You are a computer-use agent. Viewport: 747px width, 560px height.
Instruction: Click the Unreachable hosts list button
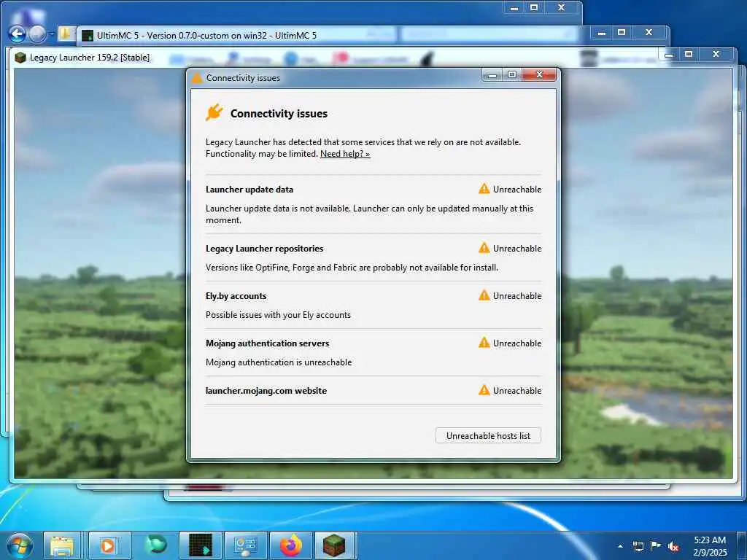tap(488, 436)
